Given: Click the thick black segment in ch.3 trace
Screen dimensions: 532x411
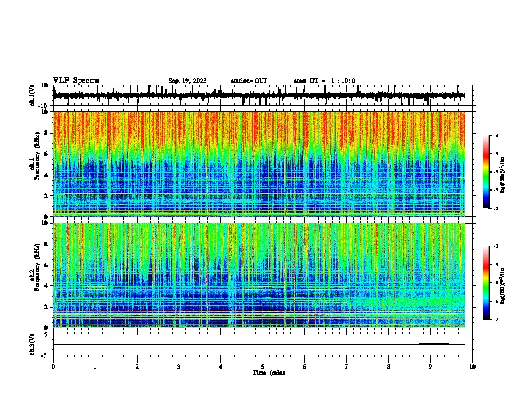Looking at the screenshot, I should tap(435, 344).
